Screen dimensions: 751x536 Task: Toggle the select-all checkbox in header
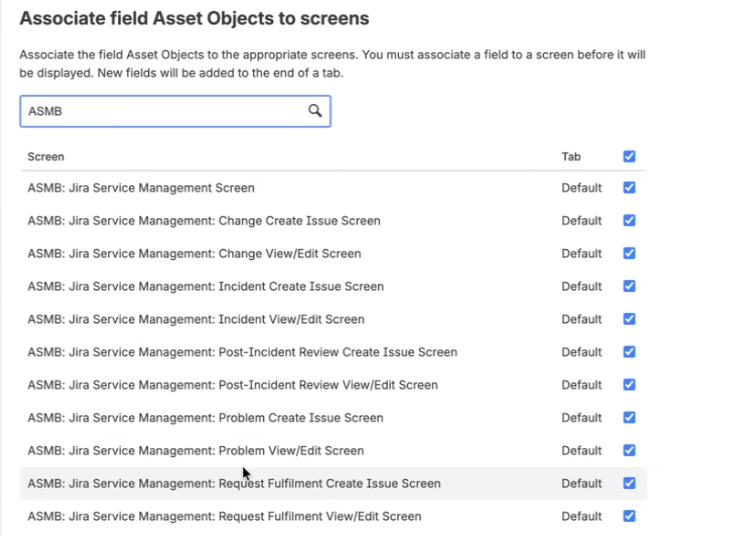pyautogui.click(x=629, y=156)
